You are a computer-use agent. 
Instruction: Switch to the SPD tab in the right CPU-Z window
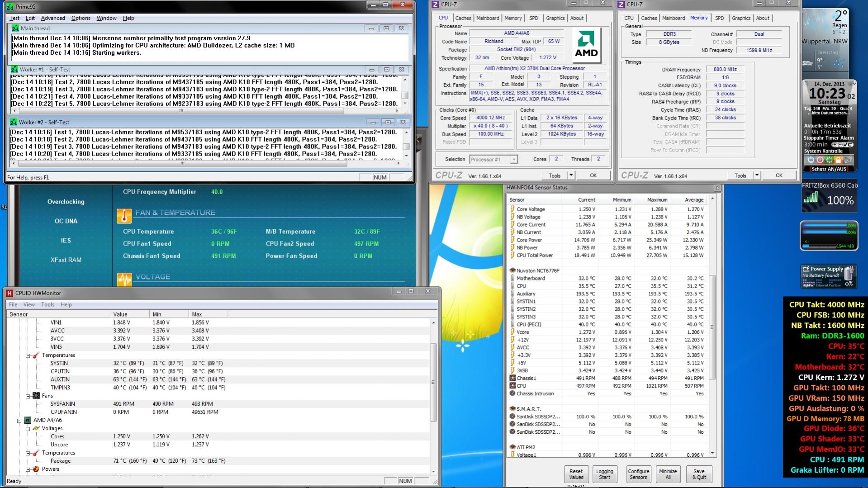point(720,18)
